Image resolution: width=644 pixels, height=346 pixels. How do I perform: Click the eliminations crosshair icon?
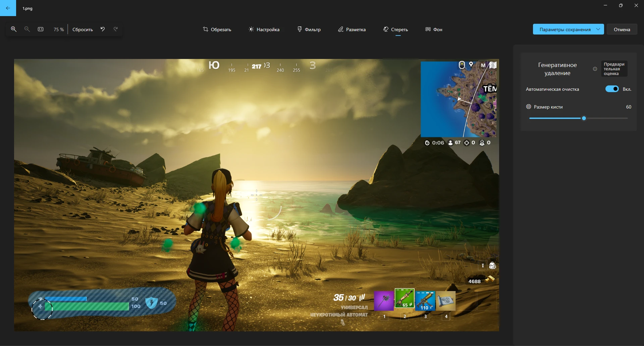[467, 143]
